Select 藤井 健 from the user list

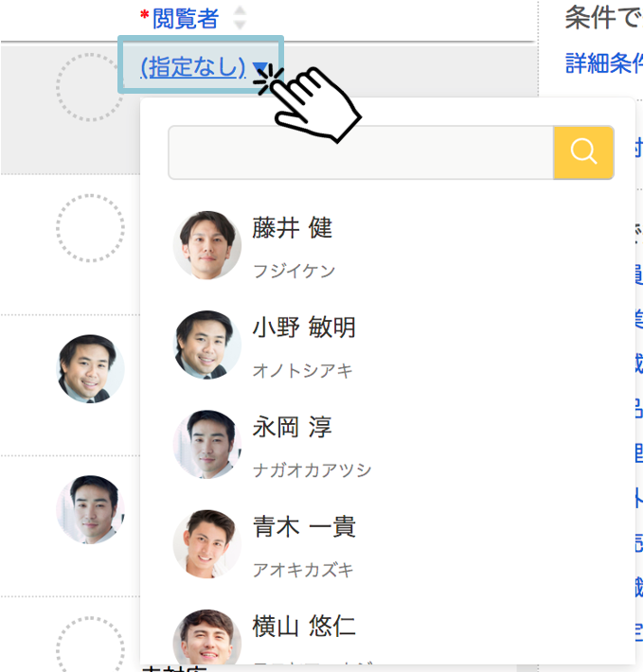click(x=387, y=245)
